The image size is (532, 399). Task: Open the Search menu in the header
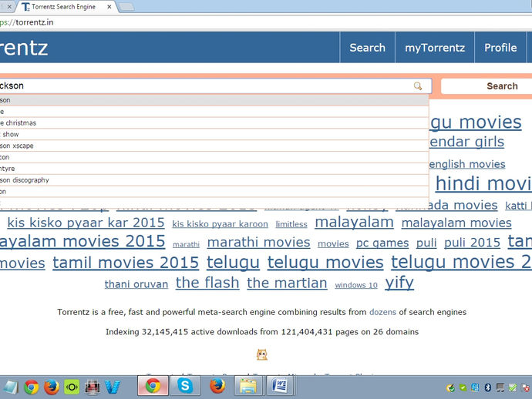pos(368,48)
